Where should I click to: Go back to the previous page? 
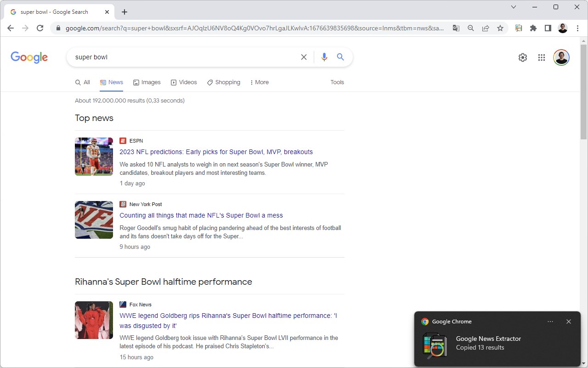[11, 28]
